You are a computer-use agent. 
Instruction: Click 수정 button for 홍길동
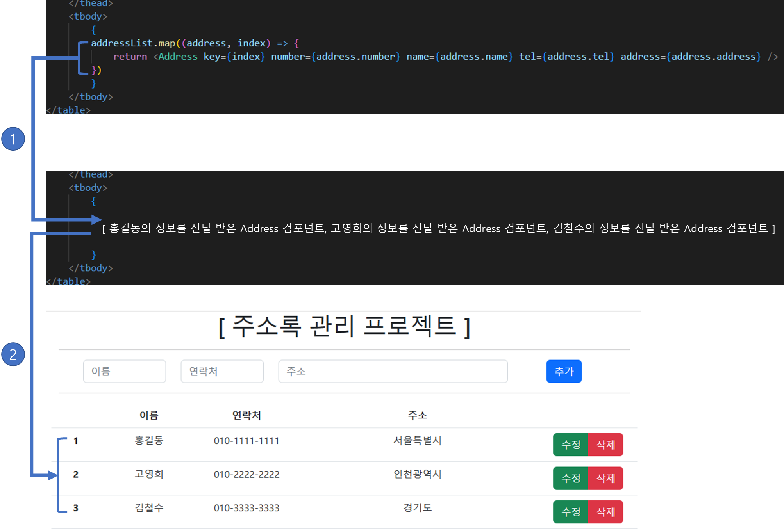coord(570,445)
